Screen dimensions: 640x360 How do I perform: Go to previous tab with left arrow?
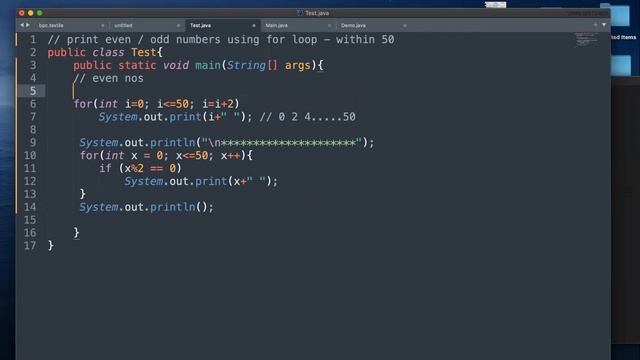click(22, 25)
